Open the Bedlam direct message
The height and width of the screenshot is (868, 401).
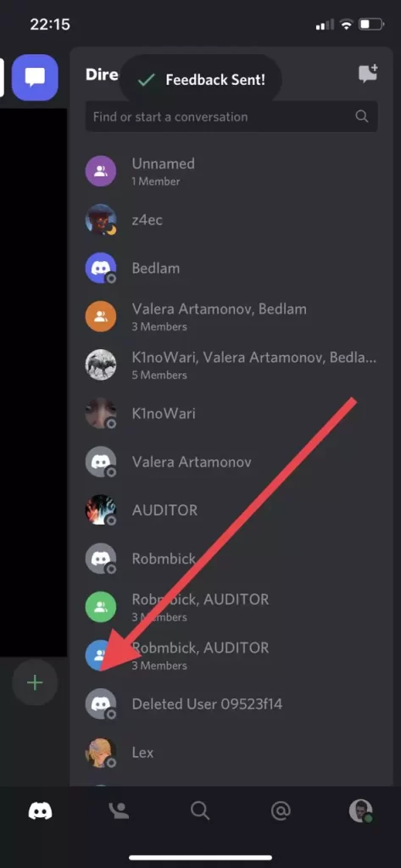point(231,268)
